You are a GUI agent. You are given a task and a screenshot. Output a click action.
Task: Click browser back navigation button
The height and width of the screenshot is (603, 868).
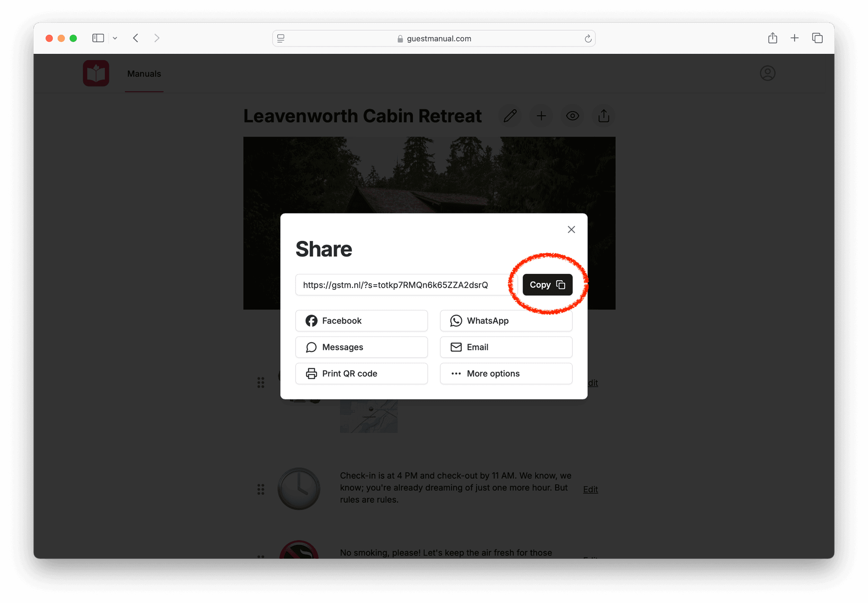(x=135, y=38)
